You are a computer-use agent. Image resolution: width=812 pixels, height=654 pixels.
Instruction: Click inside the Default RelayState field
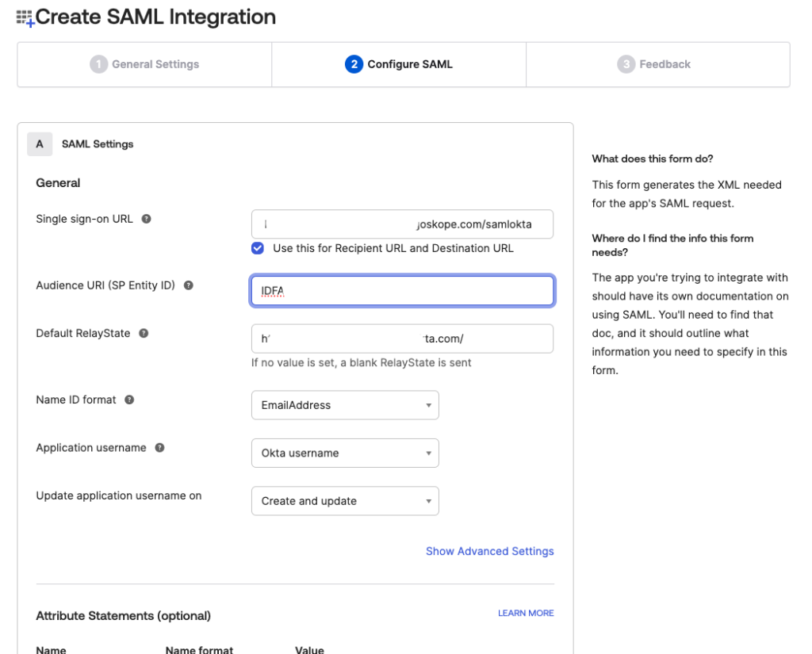pyautogui.click(x=402, y=338)
